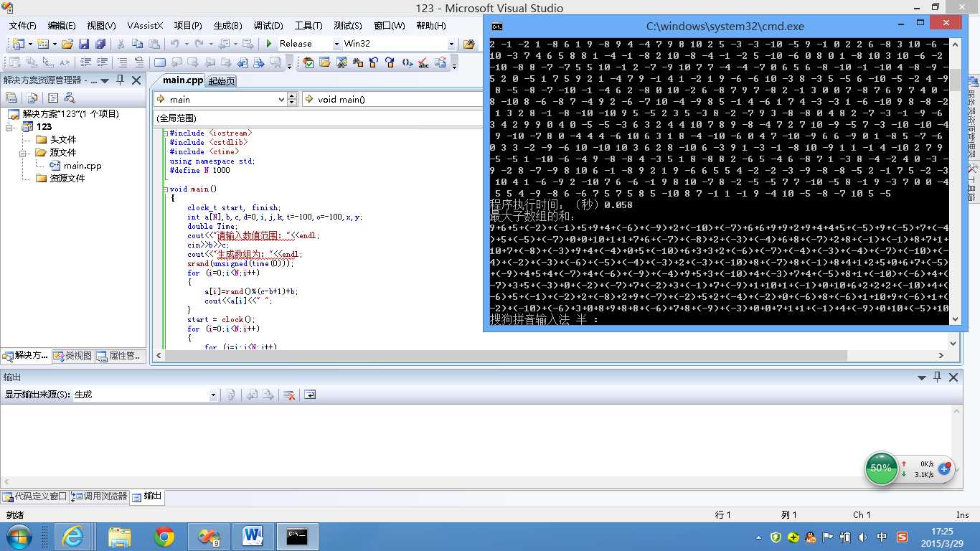Click the VAssistX spell check abc icon
Screen dimensions: 980x551
coord(423,62)
